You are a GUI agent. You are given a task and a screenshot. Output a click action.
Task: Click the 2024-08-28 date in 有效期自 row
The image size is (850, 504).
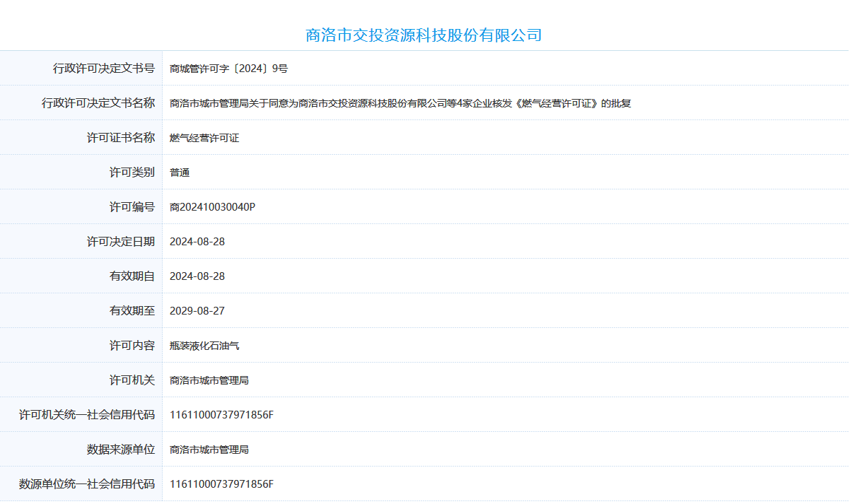(x=197, y=276)
